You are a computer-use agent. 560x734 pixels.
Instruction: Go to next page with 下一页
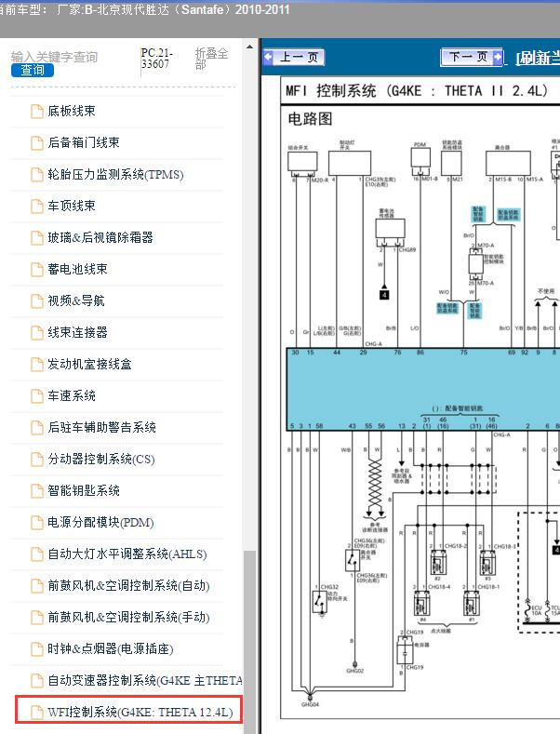click(x=472, y=57)
